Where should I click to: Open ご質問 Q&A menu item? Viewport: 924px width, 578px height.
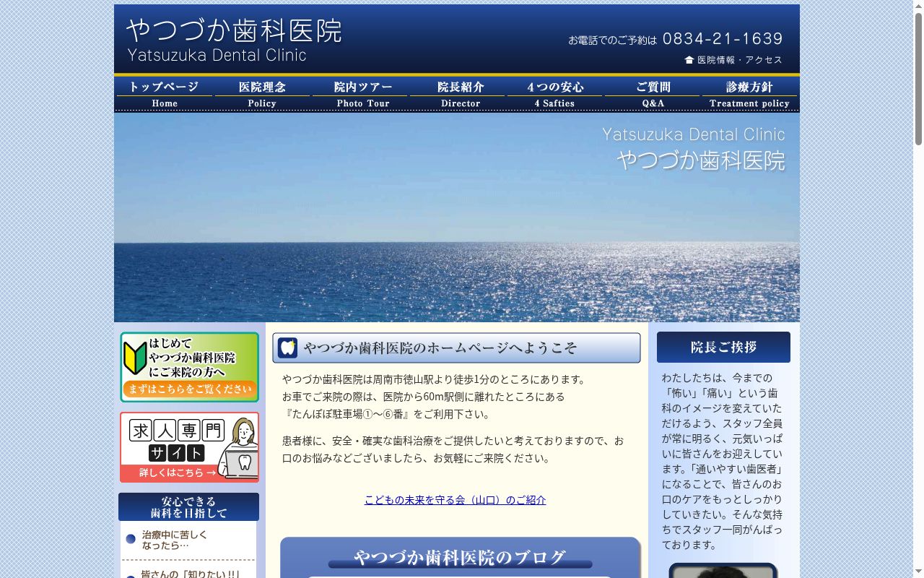pyautogui.click(x=653, y=94)
